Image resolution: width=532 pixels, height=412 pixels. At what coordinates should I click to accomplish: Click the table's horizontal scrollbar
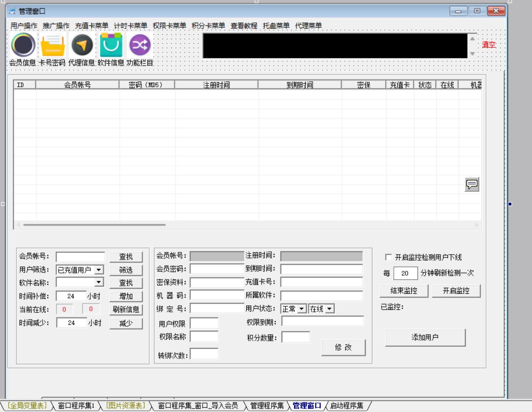[x=94, y=225]
